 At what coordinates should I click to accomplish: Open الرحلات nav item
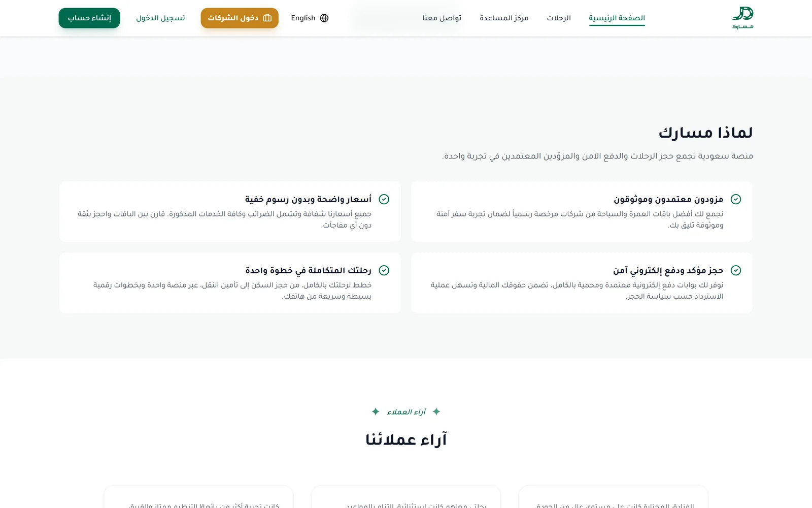coord(559,18)
